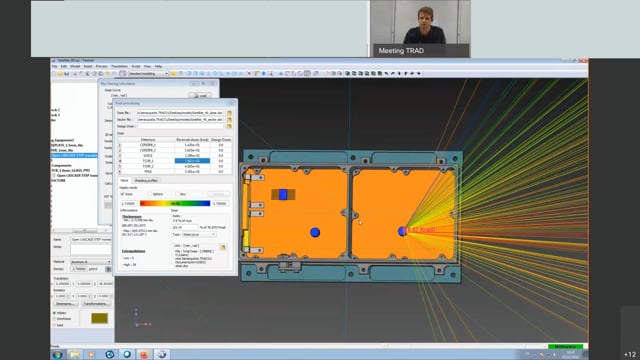Open the Help menu
This screenshot has height=360, width=640.
pyautogui.click(x=158, y=66)
